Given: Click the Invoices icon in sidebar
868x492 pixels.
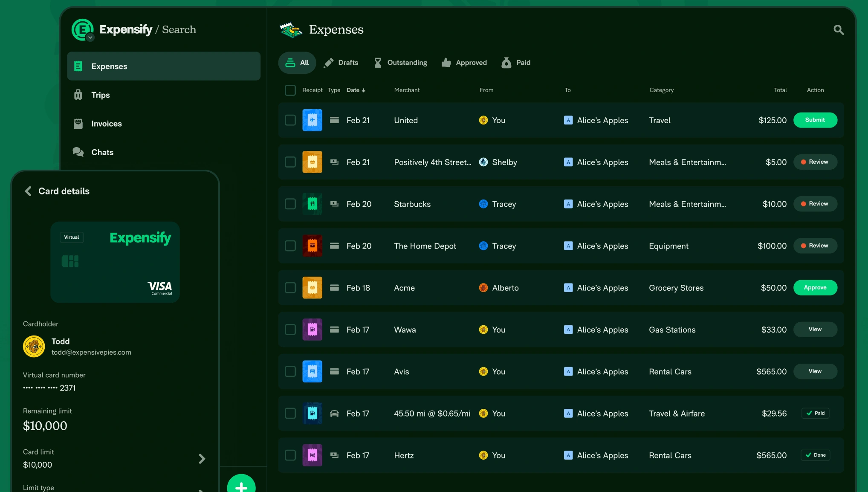Looking at the screenshot, I should click(x=78, y=124).
